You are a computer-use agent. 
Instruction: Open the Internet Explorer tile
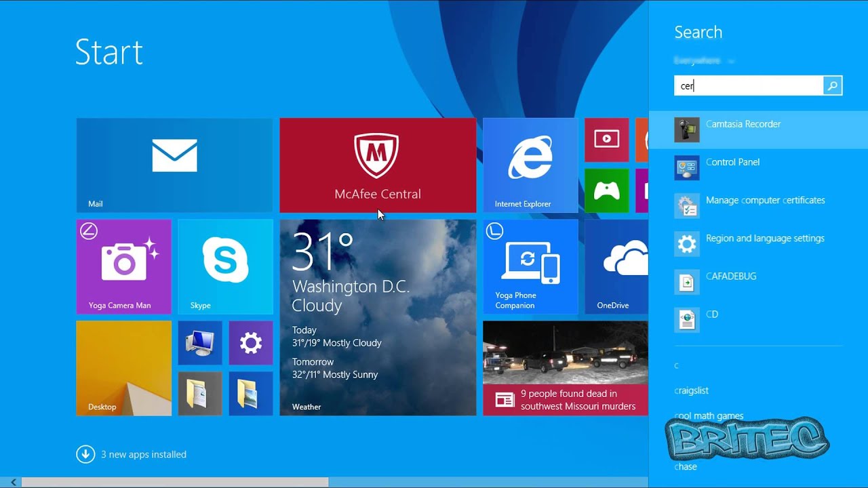530,165
